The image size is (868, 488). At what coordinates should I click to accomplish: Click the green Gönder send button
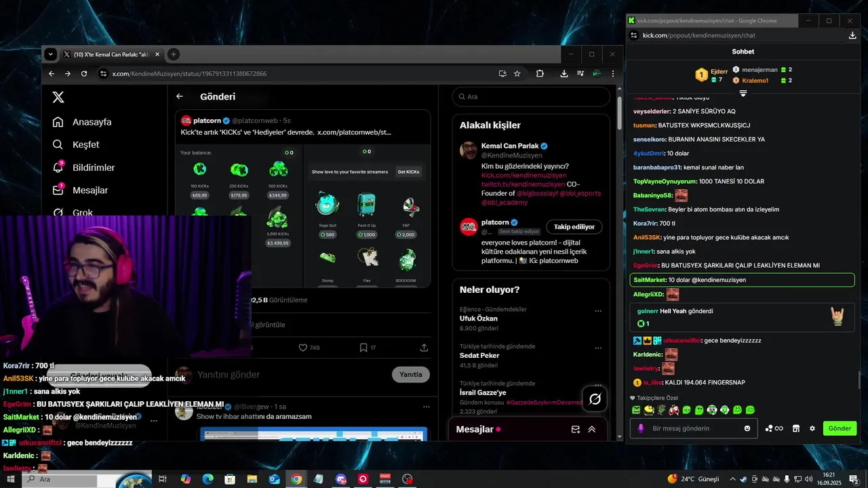pos(840,428)
